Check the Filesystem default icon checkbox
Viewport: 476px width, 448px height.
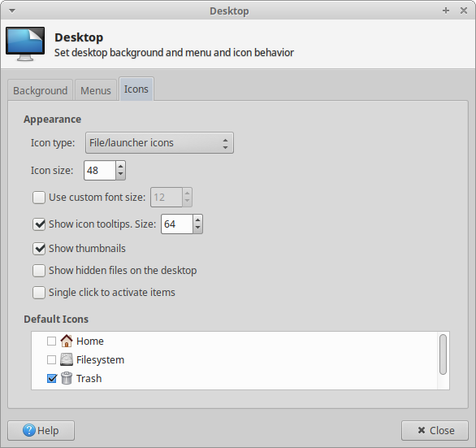point(52,360)
